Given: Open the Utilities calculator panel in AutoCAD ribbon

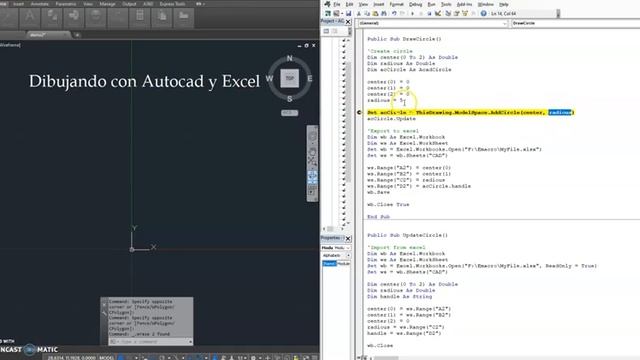Looking at the screenshot, I should click(139, 18).
